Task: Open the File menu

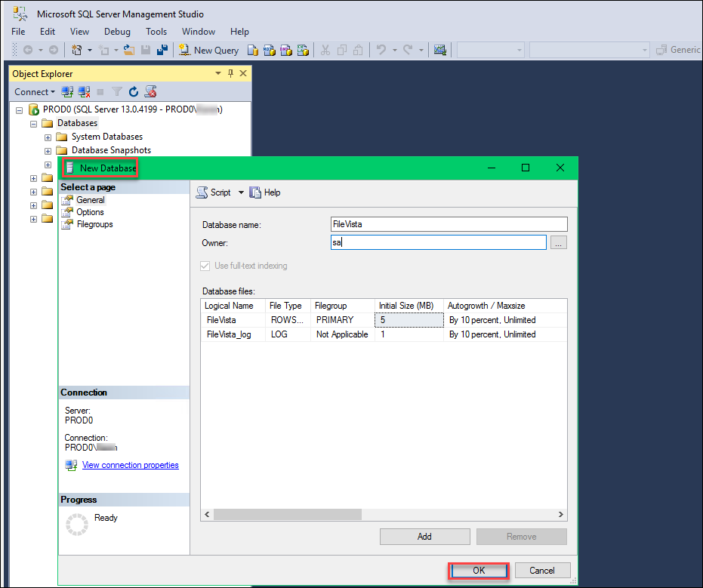Action: 18,32
